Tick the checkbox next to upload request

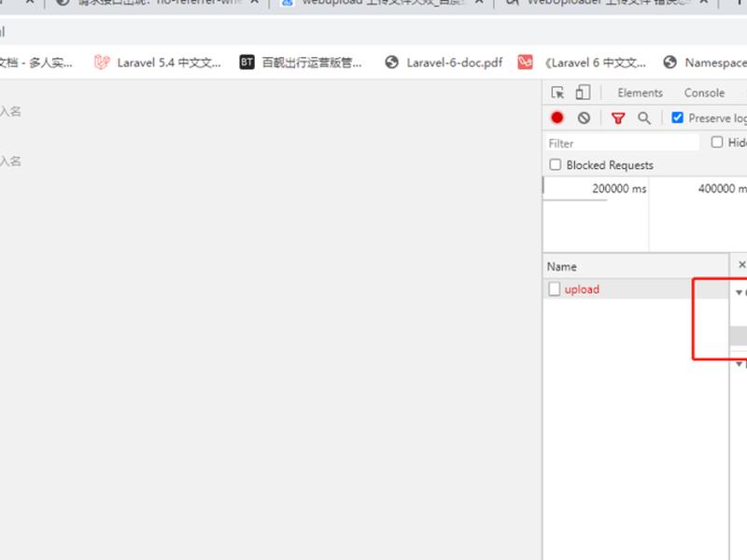click(x=554, y=289)
